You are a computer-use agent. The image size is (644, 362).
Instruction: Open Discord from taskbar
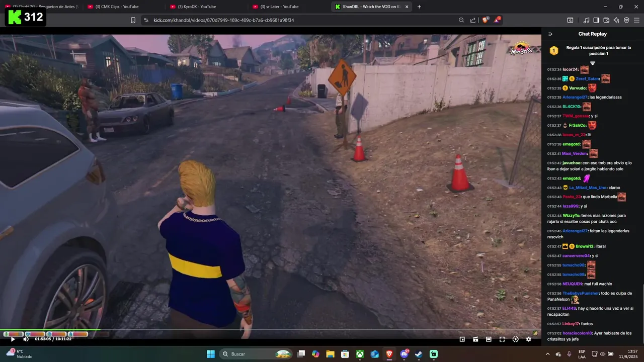click(404, 354)
